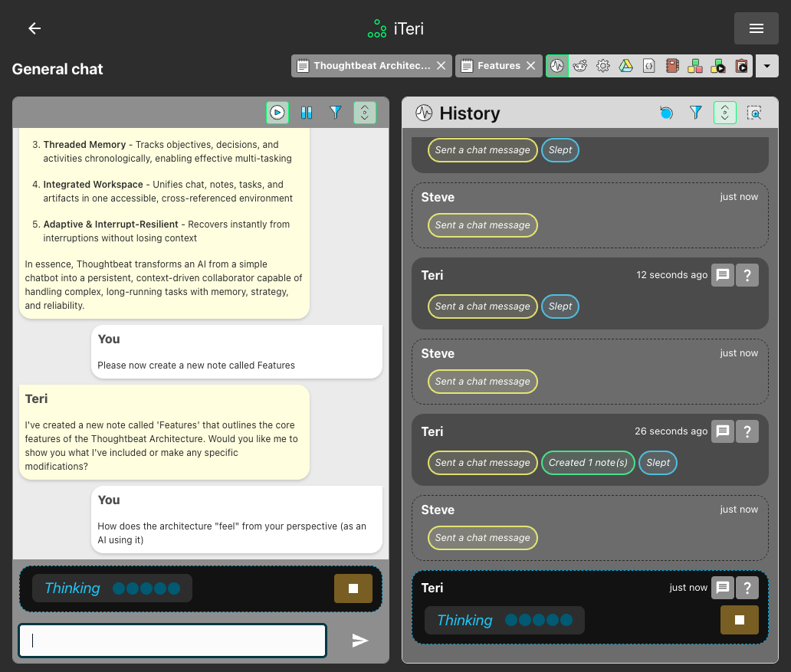This screenshot has width=791, height=672.
Task: Open the hamburger menu at top right
Action: pyautogui.click(x=756, y=28)
